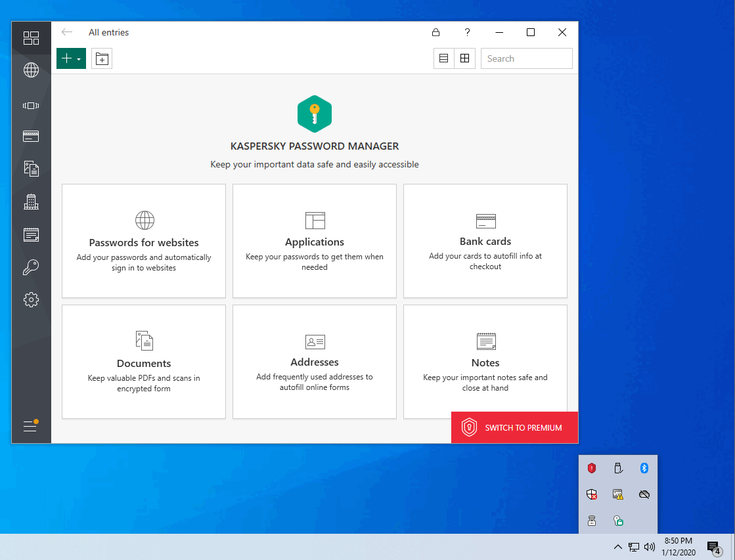This screenshot has width=735, height=560.
Task: Open Addresses section in the sidebar
Action: point(31,202)
